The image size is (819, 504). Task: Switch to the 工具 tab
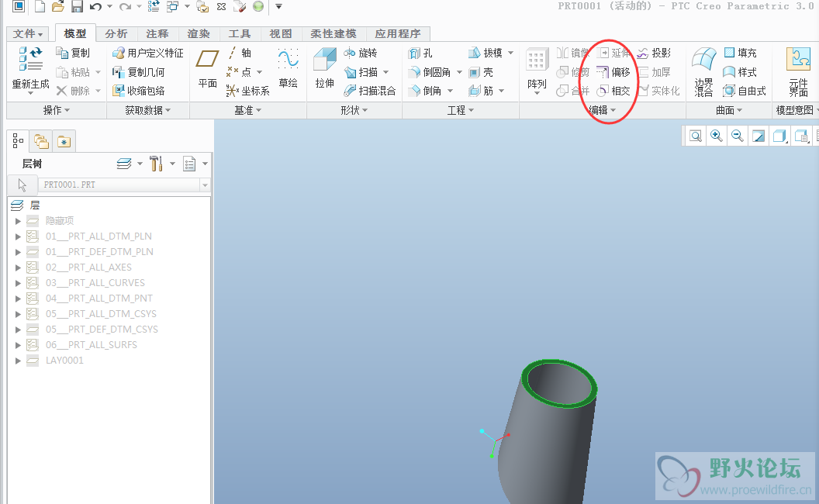point(240,33)
